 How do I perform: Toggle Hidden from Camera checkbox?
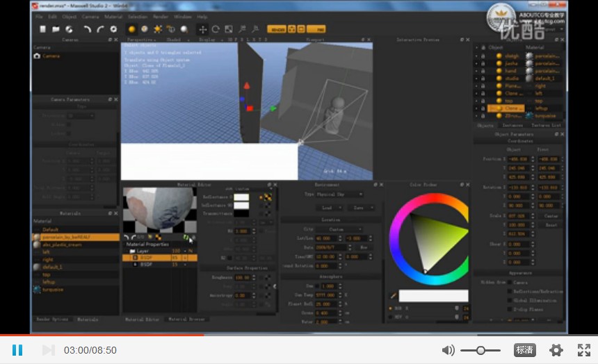tap(510, 283)
